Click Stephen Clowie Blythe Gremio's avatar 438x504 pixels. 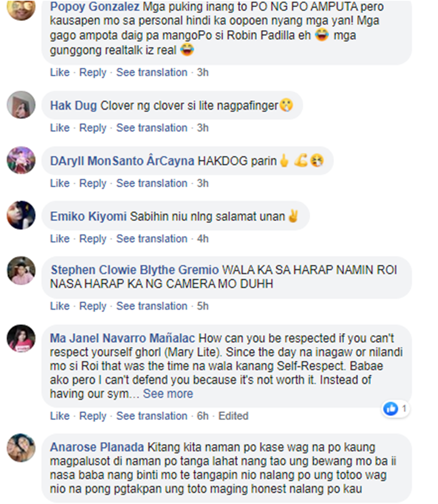[x=21, y=270]
